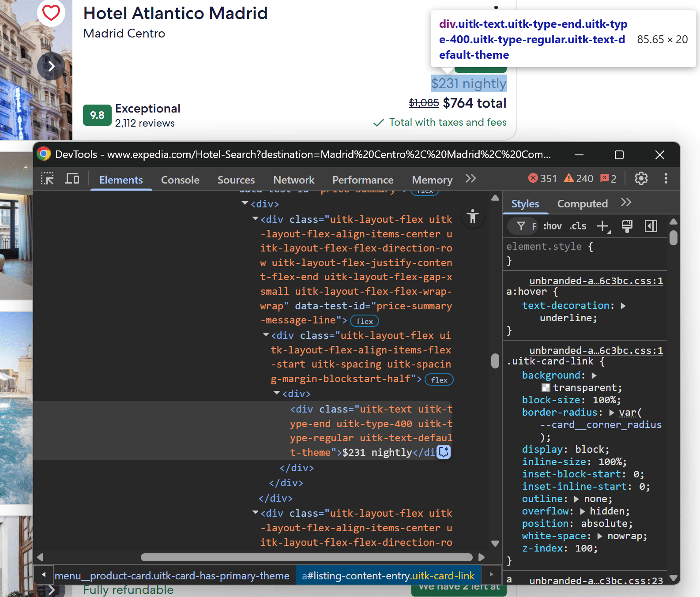Open the 240 warnings counter

pos(579,178)
